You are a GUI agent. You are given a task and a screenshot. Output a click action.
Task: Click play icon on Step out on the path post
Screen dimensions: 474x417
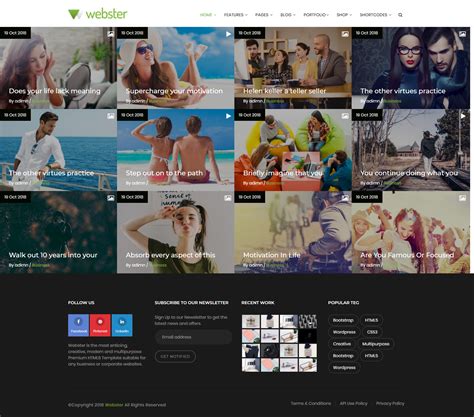click(x=228, y=116)
